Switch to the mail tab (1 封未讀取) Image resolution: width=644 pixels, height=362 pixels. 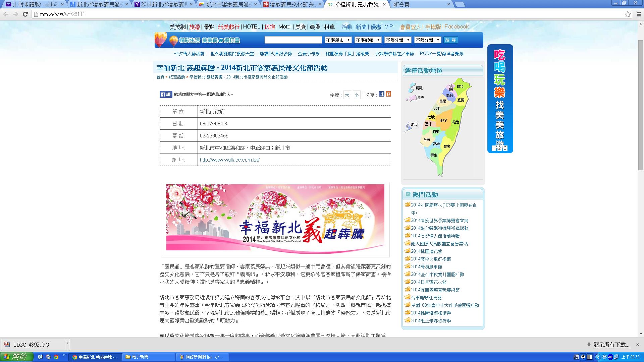pos(34,4)
